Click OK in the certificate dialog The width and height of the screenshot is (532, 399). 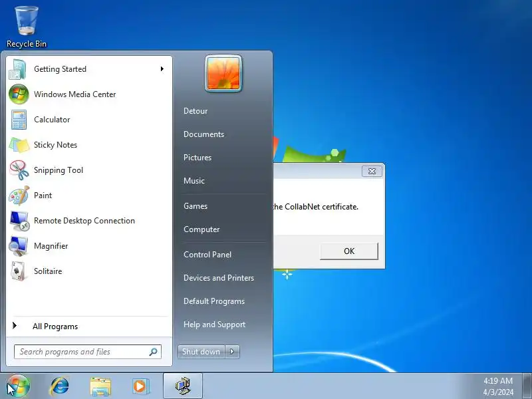pos(349,251)
